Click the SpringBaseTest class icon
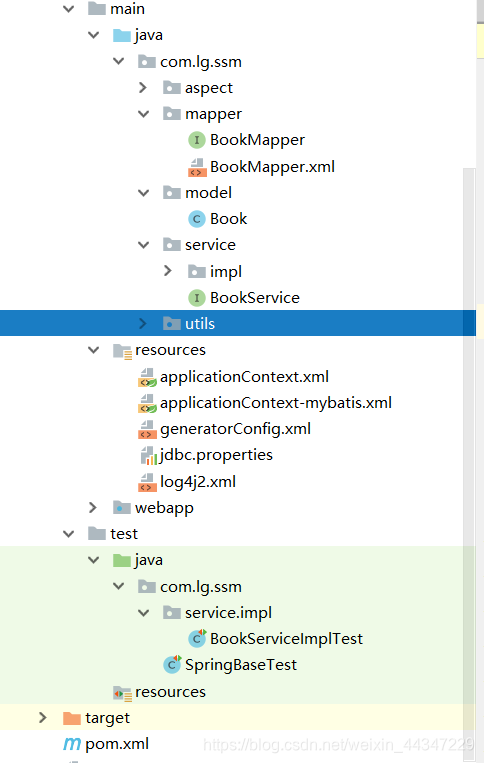 point(172,664)
